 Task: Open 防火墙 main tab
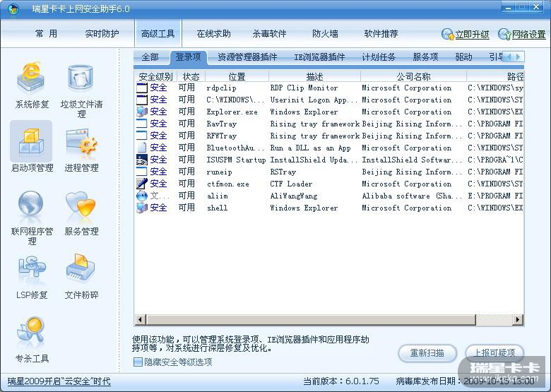click(x=326, y=34)
